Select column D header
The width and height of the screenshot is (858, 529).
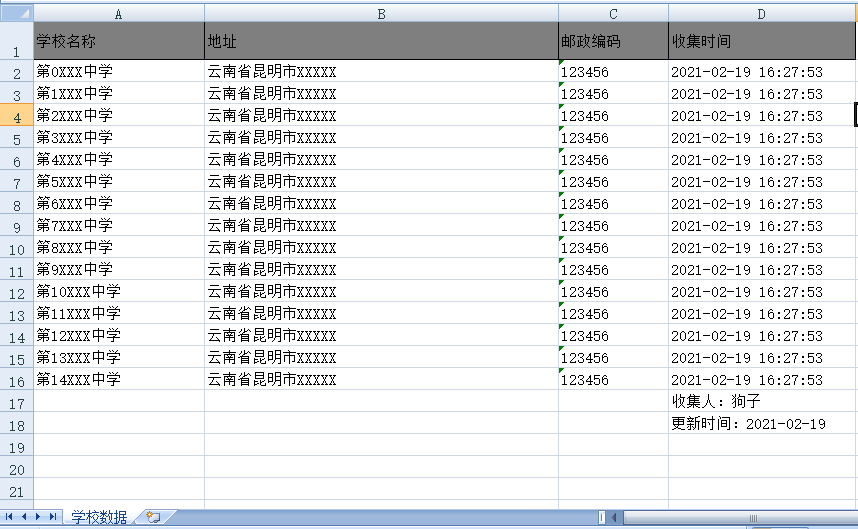coord(762,14)
